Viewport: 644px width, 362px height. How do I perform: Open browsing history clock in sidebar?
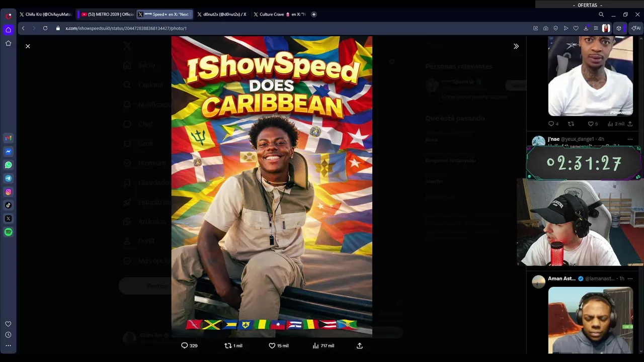pyautogui.click(x=8, y=335)
